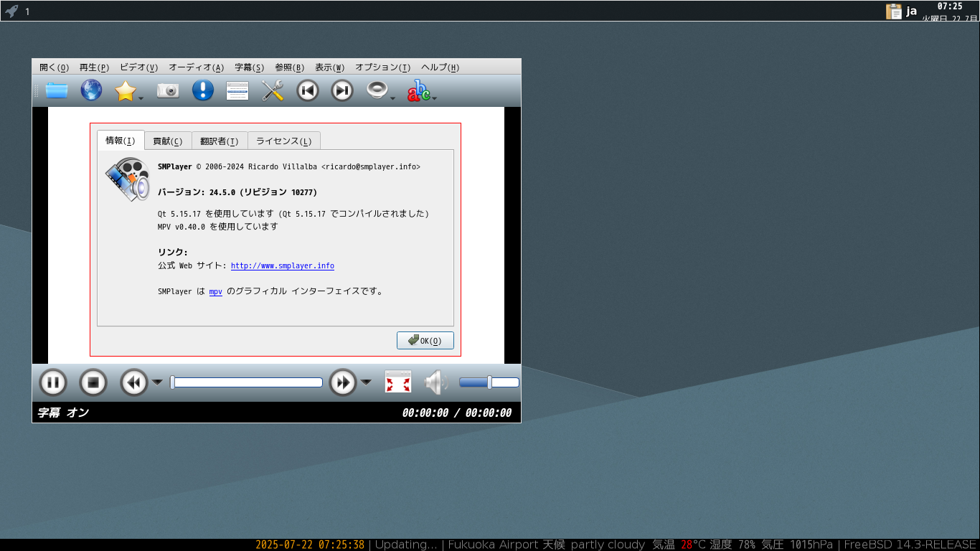Click the previous track toolbar button
This screenshot has height=551, width=980.
308,90
